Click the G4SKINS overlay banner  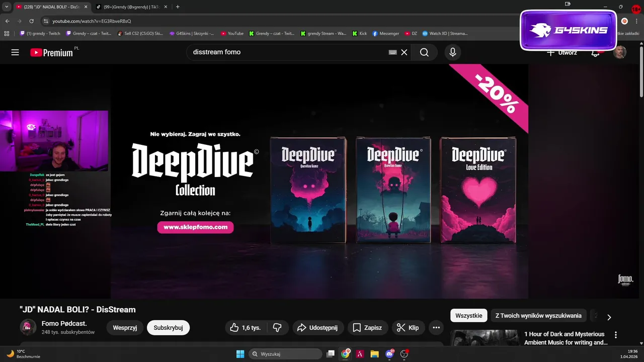pos(569,30)
